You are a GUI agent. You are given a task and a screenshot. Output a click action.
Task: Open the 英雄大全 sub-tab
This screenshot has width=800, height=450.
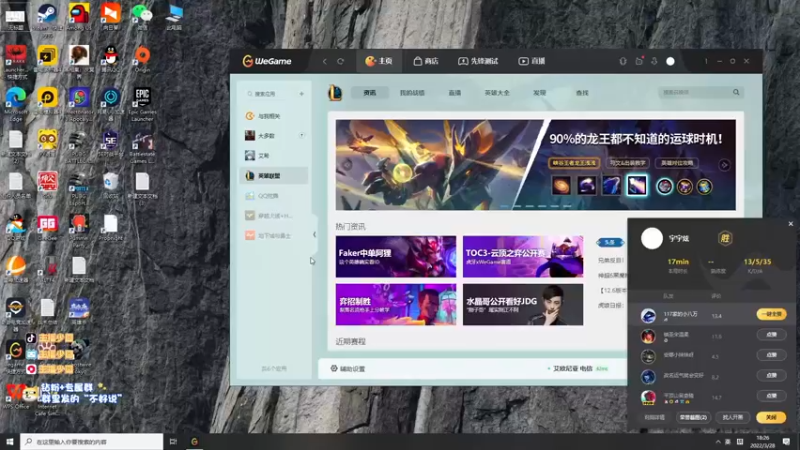[x=497, y=93]
